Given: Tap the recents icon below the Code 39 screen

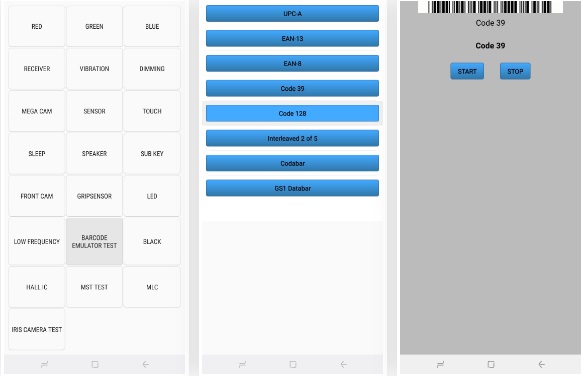Looking at the screenshot, I should (440, 364).
